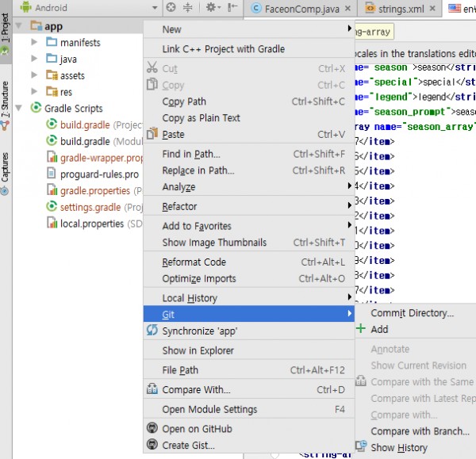Click the highlighted Git menu item
476x459 pixels.
click(x=249, y=314)
